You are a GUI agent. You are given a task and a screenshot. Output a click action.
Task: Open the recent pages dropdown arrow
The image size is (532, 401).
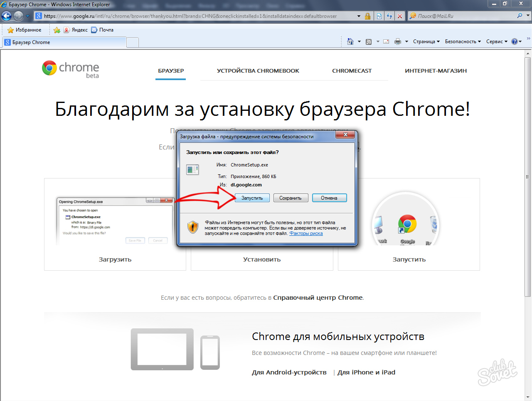pos(28,16)
